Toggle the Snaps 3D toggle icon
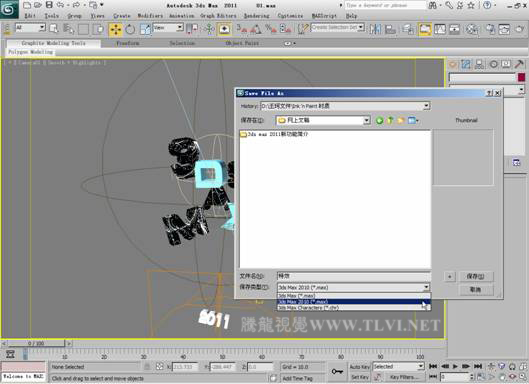The width and height of the screenshot is (529, 384). point(242,29)
